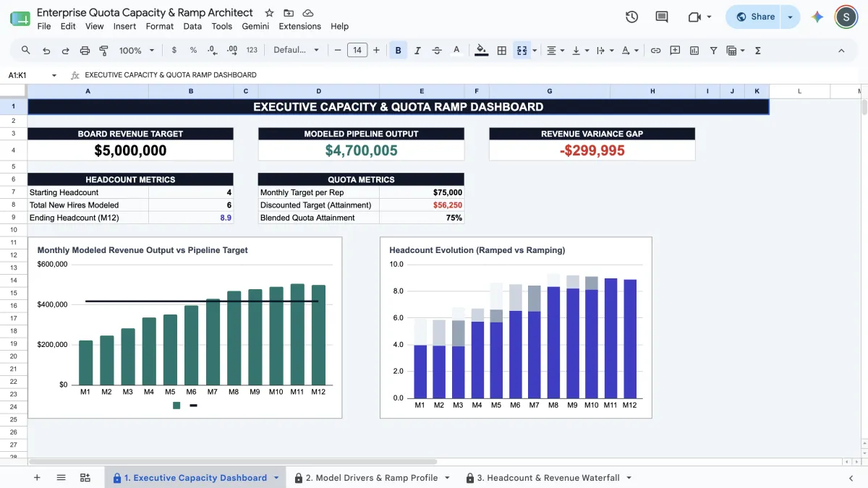Open version history clock icon

[x=631, y=17]
